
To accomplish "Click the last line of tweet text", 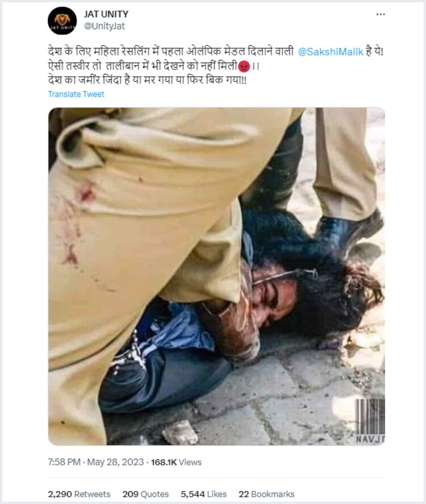I will pos(147,80).
